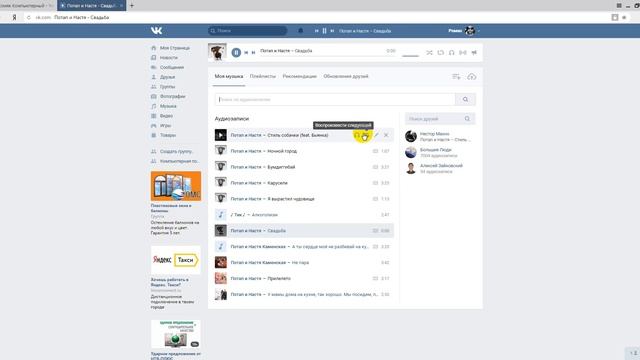Show similar tracks via player headphones icon
Viewport: 640px width, 360px height.
coord(451,53)
